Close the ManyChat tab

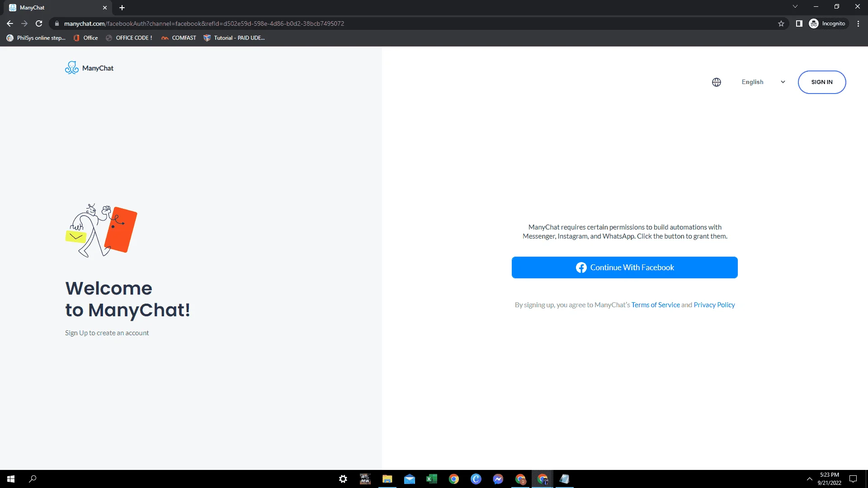[104, 8]
